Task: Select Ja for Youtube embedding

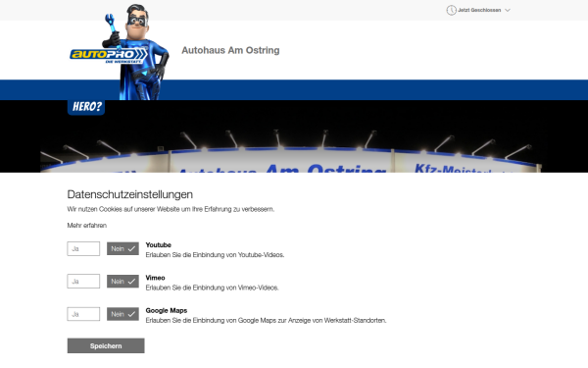Action: [83, 248]
